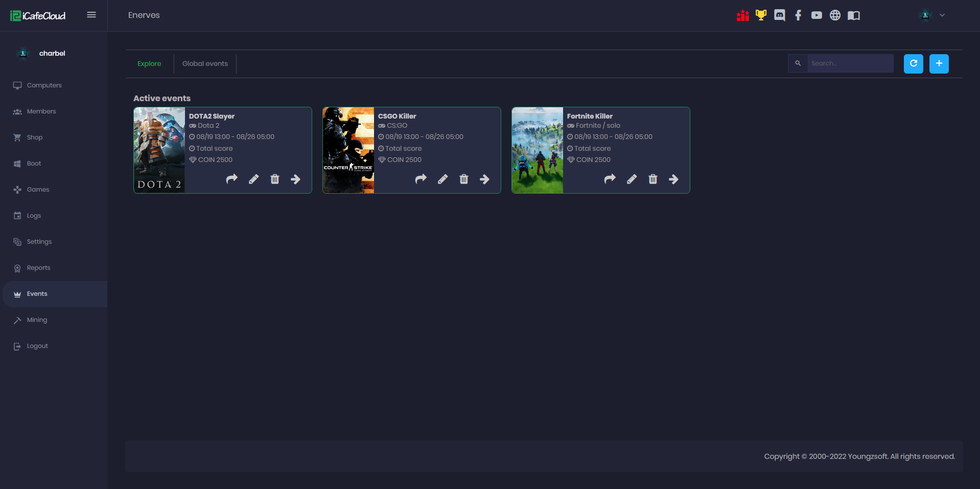
Task: Toggle the hamburger sidebar menu
Action: 91,15
